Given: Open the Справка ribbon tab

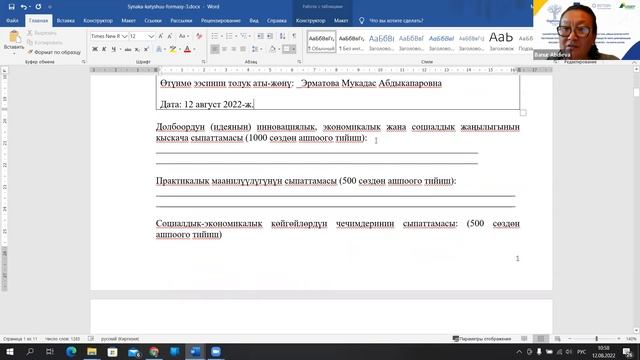Looking at the screenshot, I should (277, 20).
